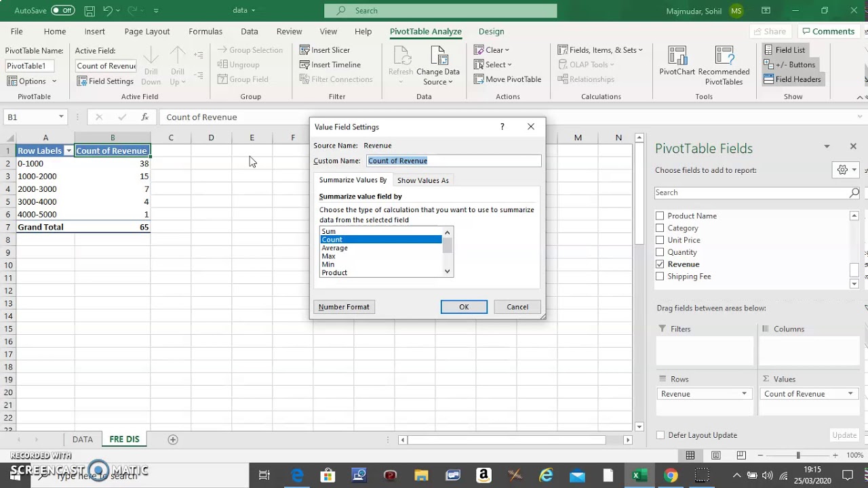Toggle the Field List button
The width and height of the screenshot is (868, 488).
(x=785, y=50)
